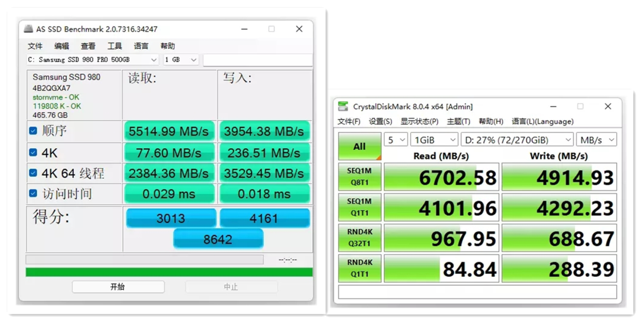644x321 pixels.
Task: Click the 119808 K - OK alignment text
Action: (x=57, y=106)
